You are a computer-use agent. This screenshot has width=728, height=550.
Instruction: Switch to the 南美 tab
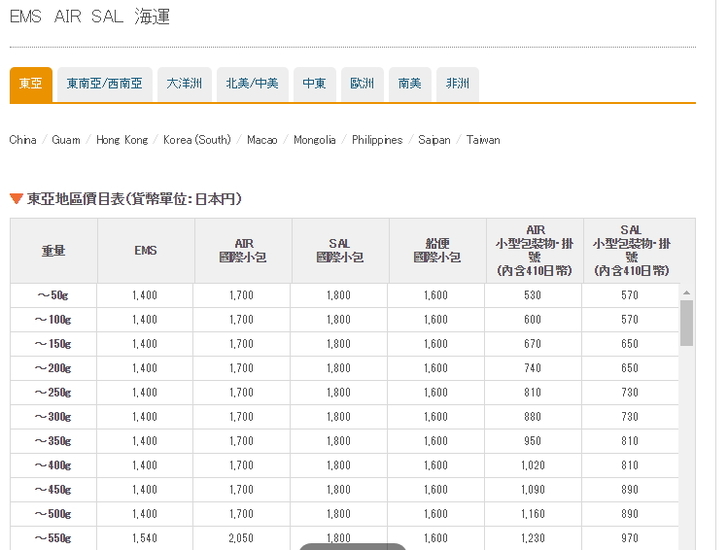(410, 84)
